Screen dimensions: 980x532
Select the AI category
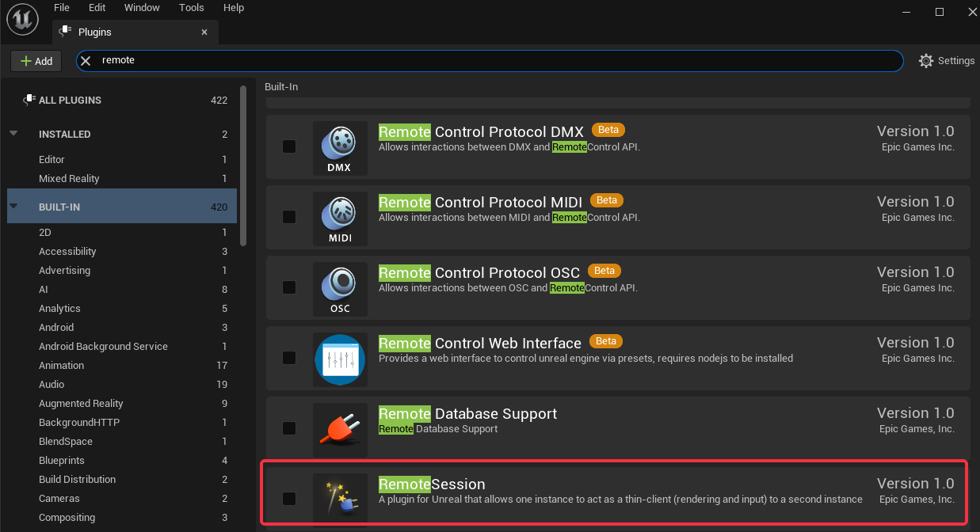pos(122,289)
